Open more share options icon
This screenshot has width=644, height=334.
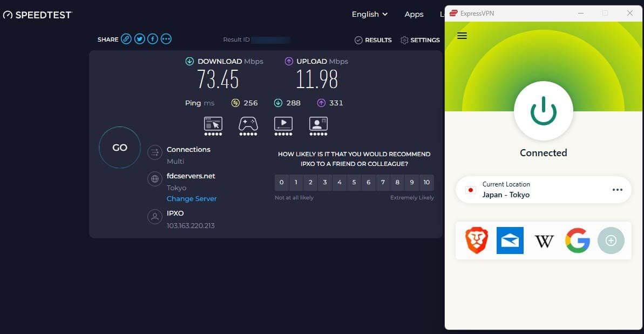click(166, 39)
